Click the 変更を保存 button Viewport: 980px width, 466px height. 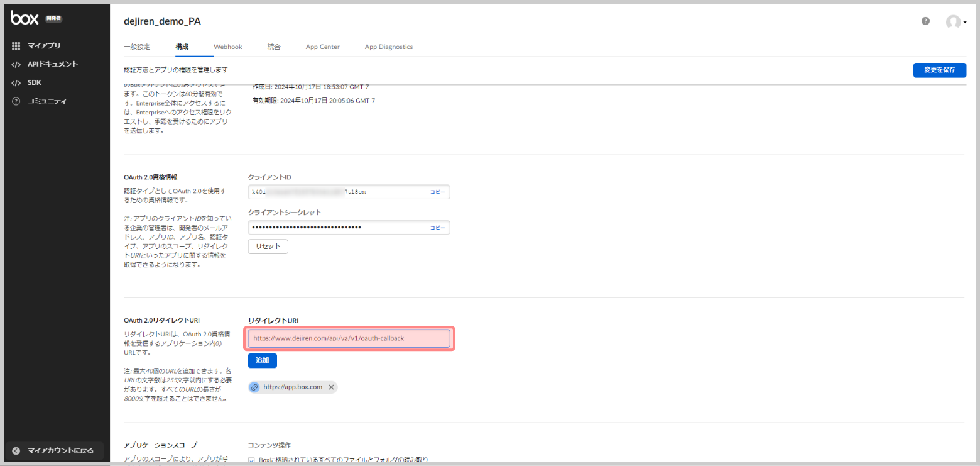(x=939, y=70)
